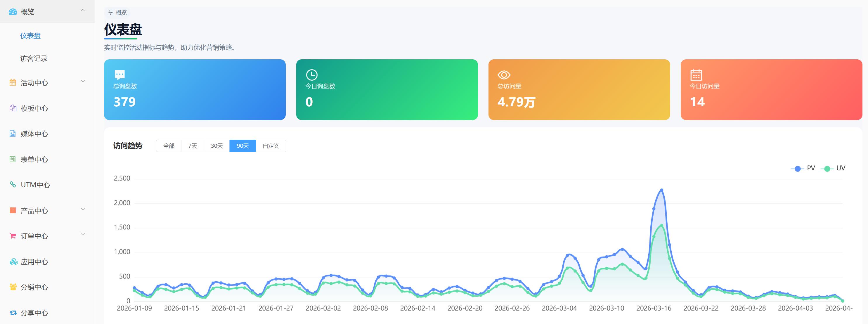Click the UTM中心 link icon
This screenshot has height=324, width=868.
tap(13, 185)
